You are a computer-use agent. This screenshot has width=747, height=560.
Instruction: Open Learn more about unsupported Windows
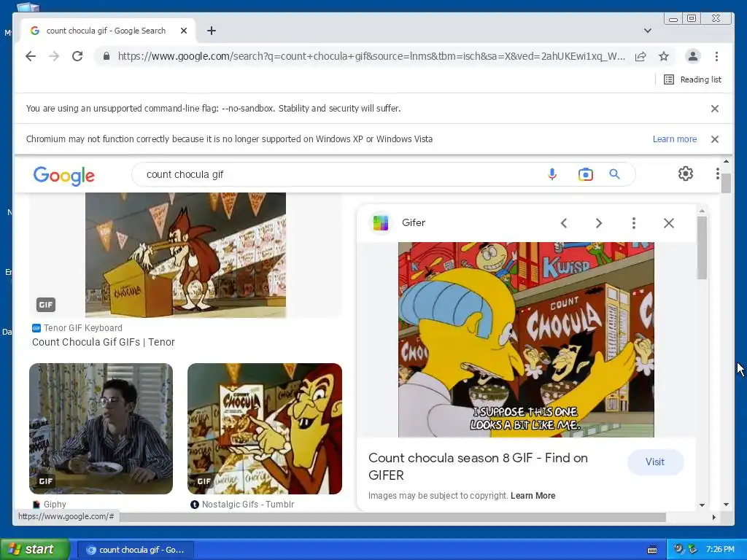[x=675, y=139]
